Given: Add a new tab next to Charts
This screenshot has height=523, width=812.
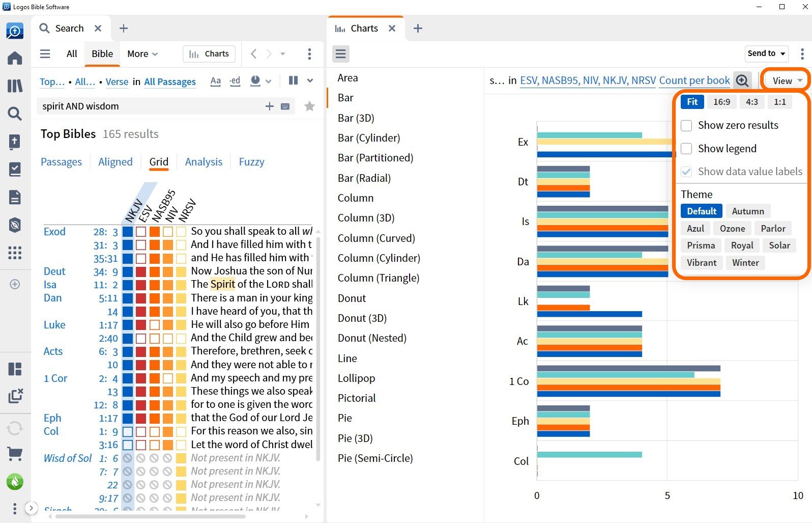Looking at the screenshot, I should coord(418,29).
